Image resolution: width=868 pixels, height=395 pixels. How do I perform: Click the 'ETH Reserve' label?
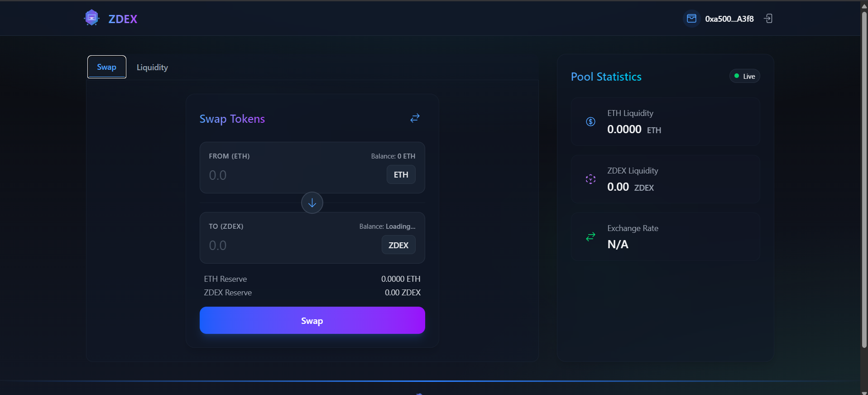pyautogui.click(x=225, y=279)
